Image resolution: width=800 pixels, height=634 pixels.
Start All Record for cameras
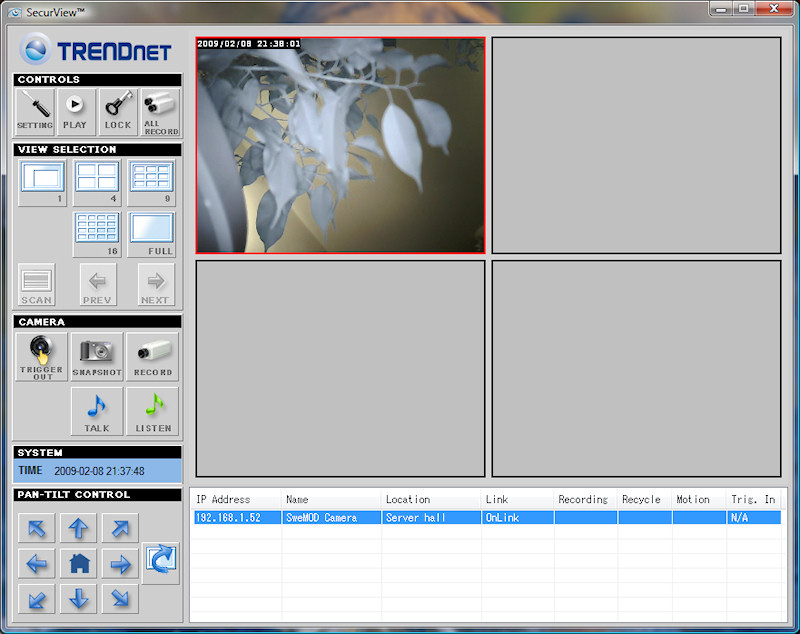pos(160,112)
